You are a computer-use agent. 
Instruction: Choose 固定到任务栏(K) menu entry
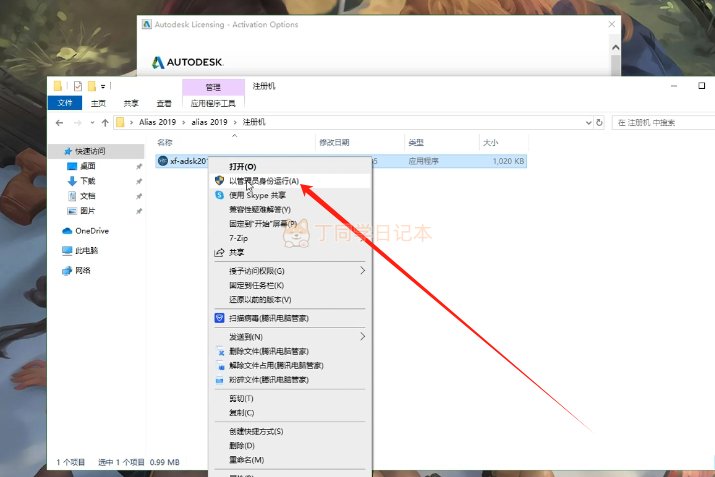point(290,285)
